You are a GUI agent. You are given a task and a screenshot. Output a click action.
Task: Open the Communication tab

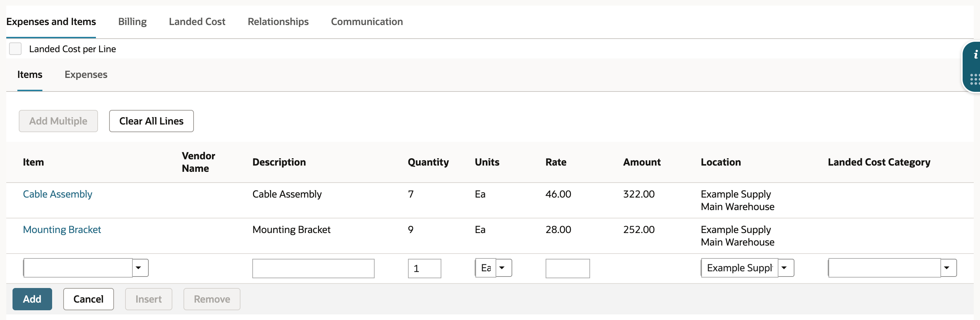click(367, 22)
